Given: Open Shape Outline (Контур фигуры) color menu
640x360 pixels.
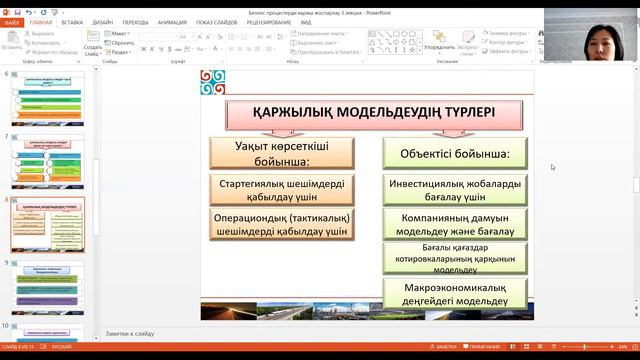Looking at the screenshot, I should click(x=504, y=42).
